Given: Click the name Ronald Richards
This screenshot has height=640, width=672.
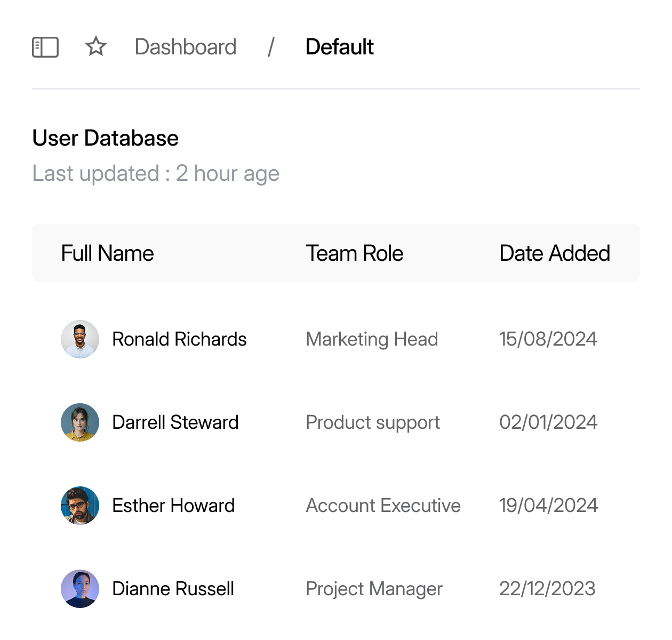Looking at the screenshot, I should [x=179, y=339].
